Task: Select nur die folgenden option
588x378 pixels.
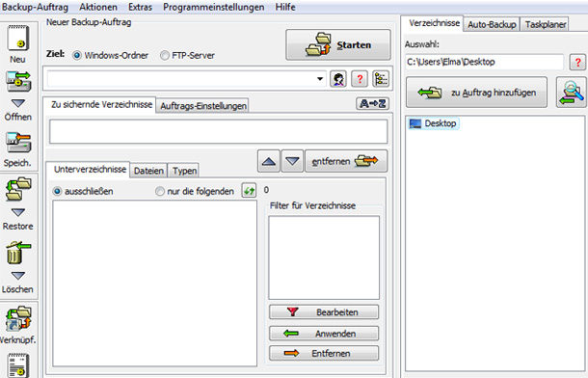Action: pos(160,191)
